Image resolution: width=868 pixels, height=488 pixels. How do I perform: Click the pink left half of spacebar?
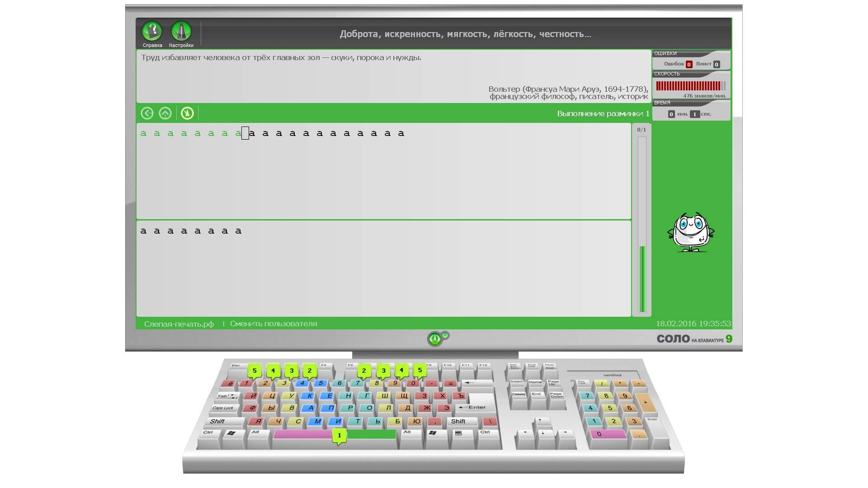click(303, 434)
